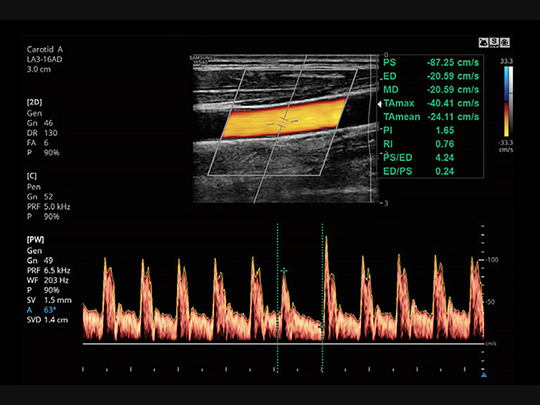Click the middle status icon at top right

tap(495, 43)
